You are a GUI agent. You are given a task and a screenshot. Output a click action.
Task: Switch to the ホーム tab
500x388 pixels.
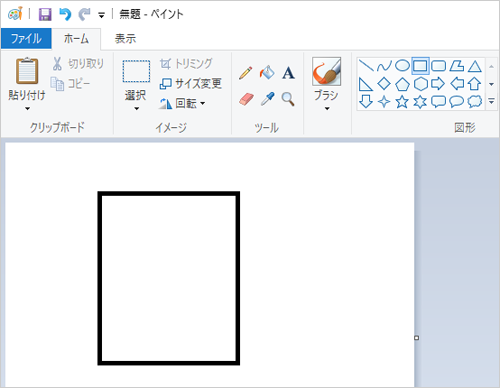click(76, 39)
